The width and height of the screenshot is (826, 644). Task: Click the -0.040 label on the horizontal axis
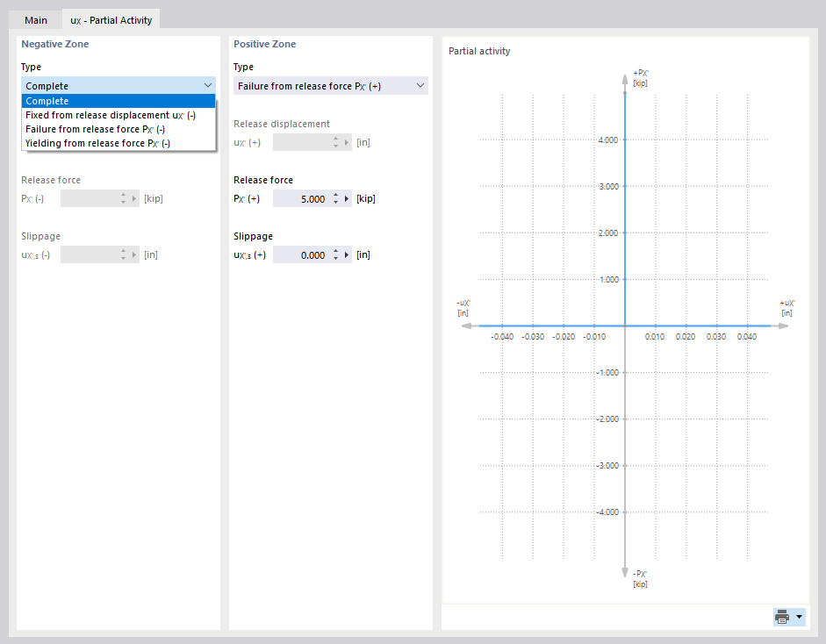pyautogui.click(x=502, y=337)
